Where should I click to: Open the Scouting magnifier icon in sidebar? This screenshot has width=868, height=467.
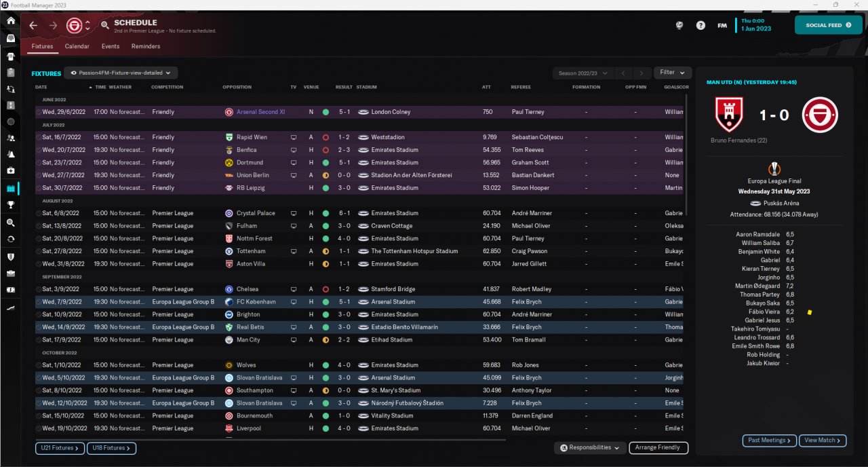pos(10,223)
